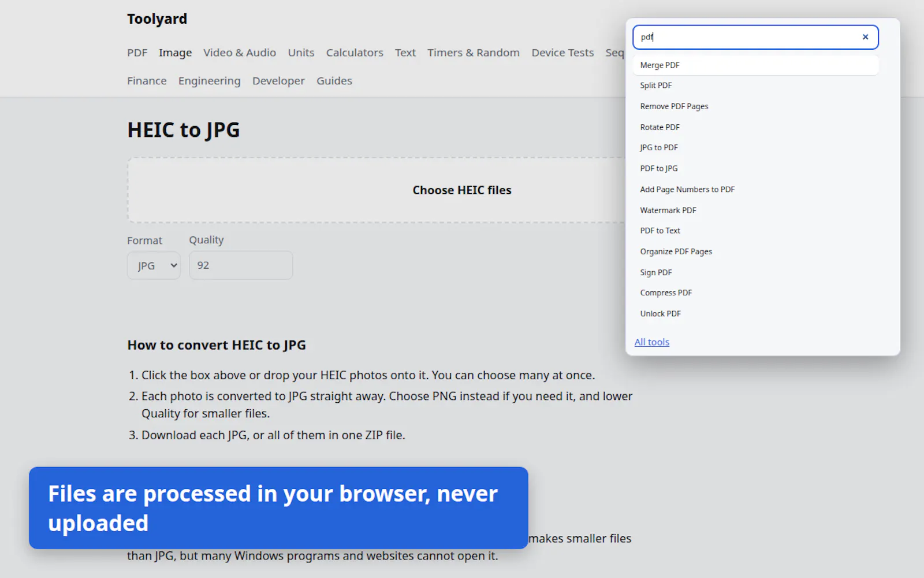Select Sign PDF from search results
Viewport: 924px width, 578px height.
pyautogui.click(x=755, y=272)
